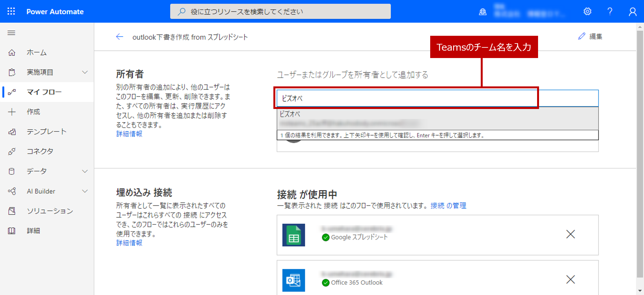The image size is (644, 295).
Task: Click the データ database icon
Action: tap(12, 171)
